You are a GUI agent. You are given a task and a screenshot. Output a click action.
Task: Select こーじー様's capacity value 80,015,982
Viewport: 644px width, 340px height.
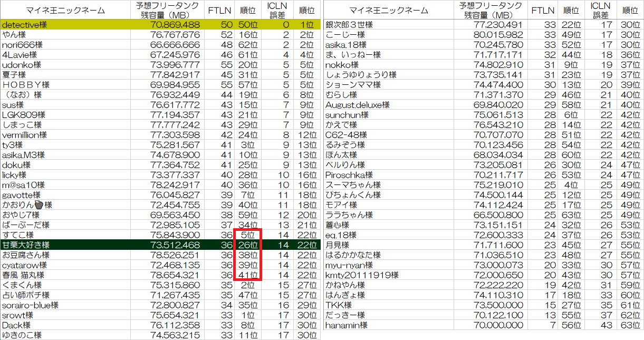coord(497,35)
